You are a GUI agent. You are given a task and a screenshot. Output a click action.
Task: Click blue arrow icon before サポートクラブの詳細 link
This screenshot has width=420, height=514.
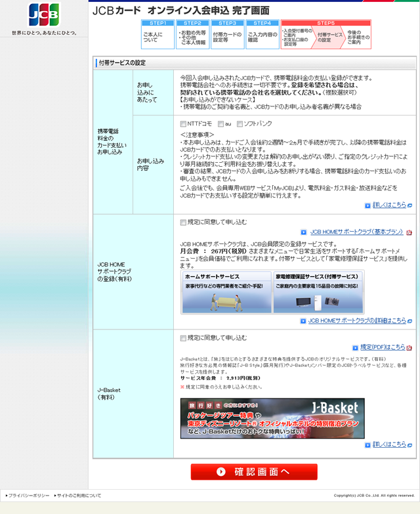pyautogui.click(x=303, y=321)
